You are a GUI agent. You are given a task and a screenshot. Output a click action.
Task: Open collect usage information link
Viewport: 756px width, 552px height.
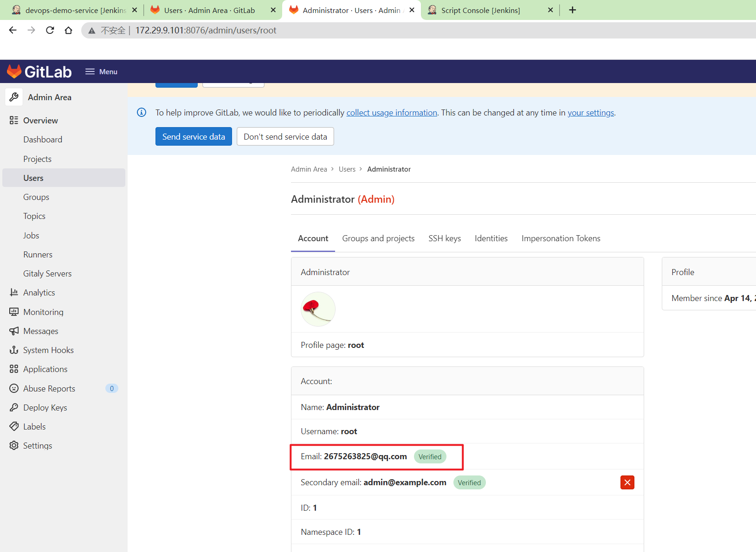pos(392,112)
